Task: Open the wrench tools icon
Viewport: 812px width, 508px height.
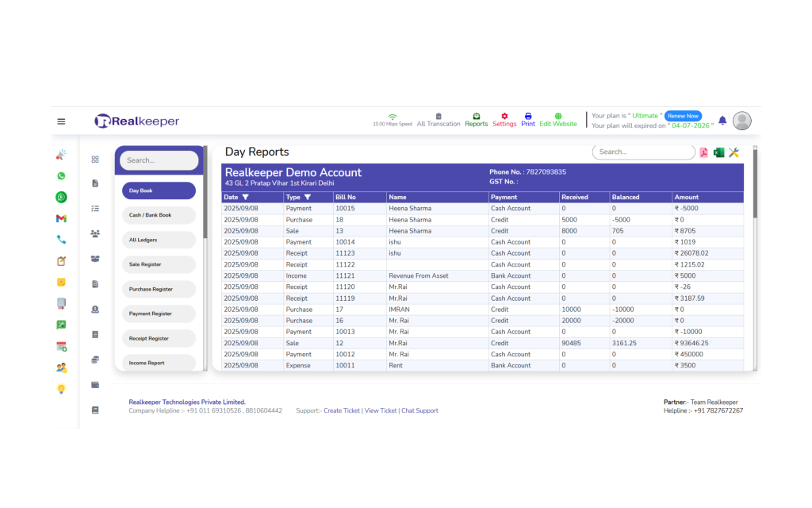Action: tap(733, 152)
